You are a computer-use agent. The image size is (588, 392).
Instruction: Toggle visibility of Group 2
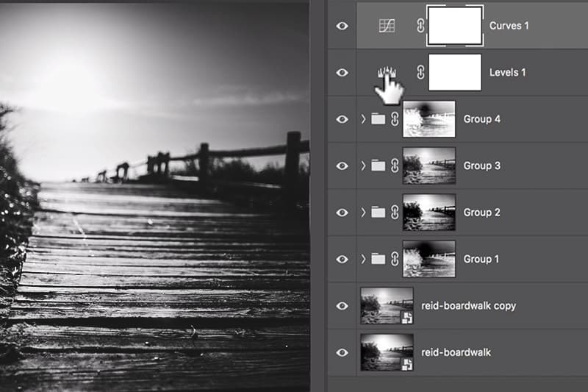pyautogui.click(x=342, y=213)
